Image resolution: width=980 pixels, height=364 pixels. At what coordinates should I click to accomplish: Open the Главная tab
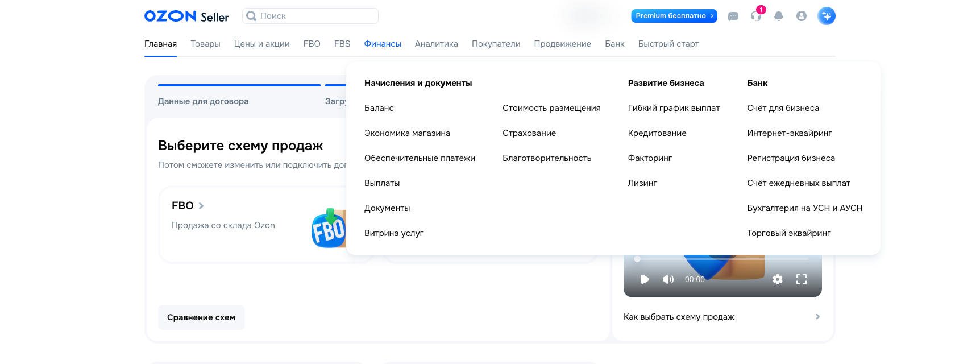(x=160, y=44)
